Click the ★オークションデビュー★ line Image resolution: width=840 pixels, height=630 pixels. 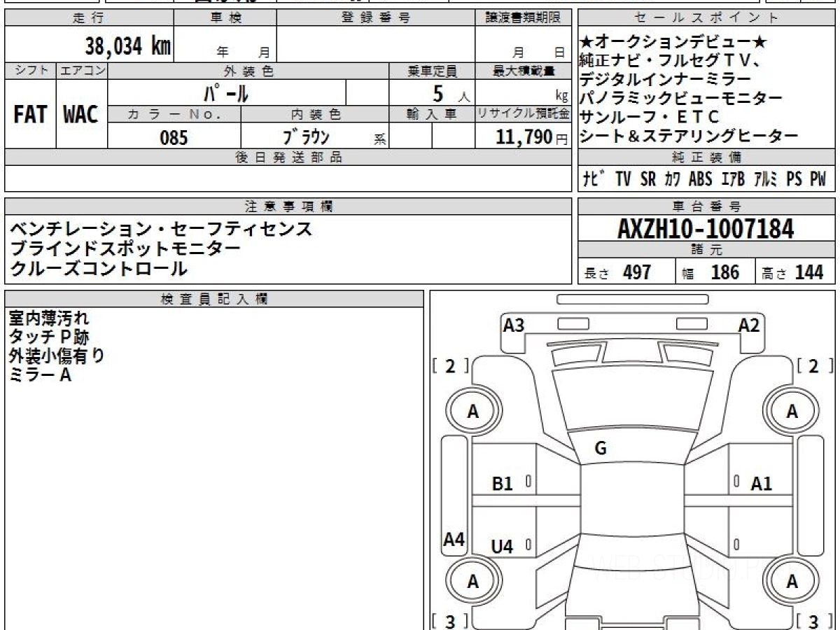(x=673, y=42)
